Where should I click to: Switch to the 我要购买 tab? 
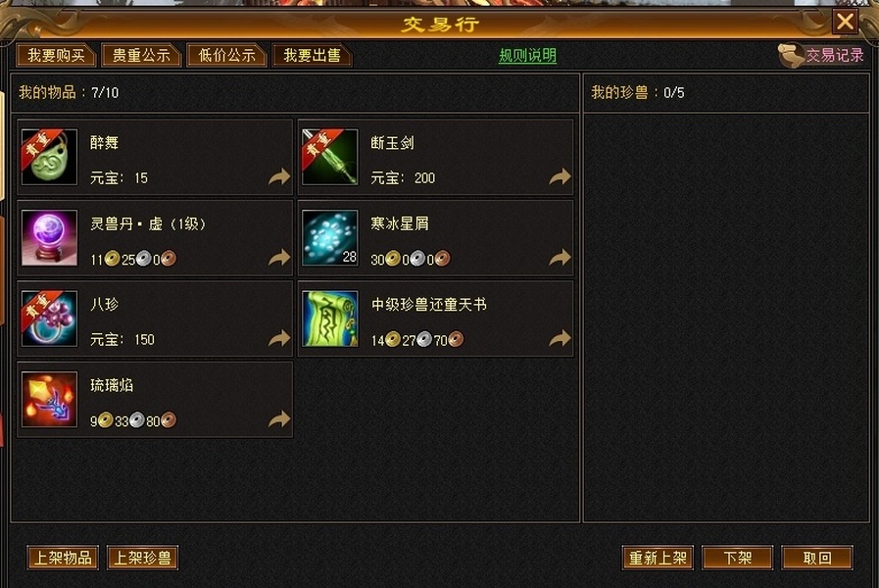tap(56, 56)
